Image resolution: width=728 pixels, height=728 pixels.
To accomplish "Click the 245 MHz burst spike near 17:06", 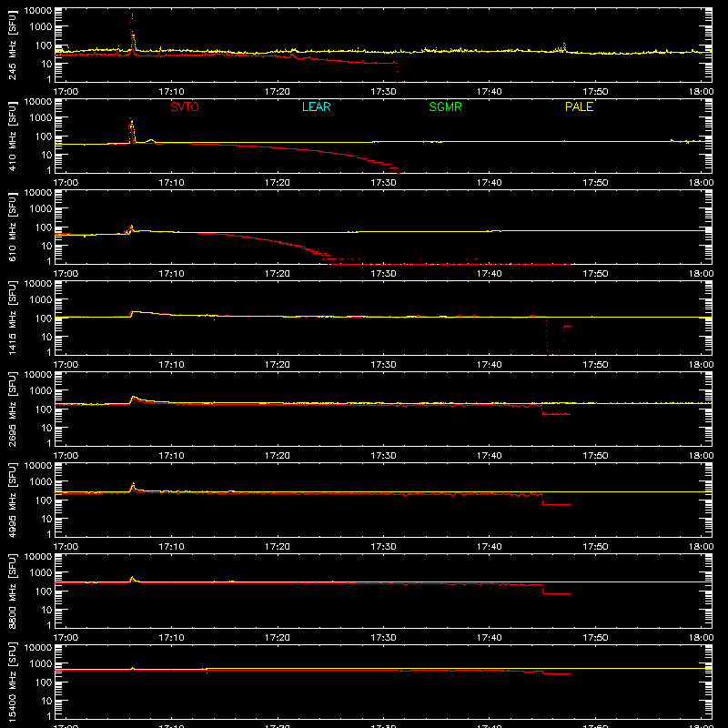I will click(x=132, y=34).
